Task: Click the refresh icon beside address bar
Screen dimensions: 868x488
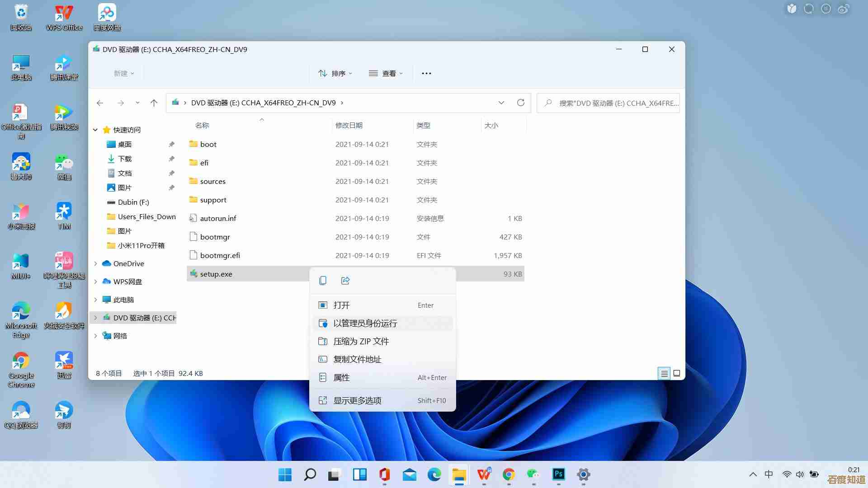Action: tap(521, 103)
